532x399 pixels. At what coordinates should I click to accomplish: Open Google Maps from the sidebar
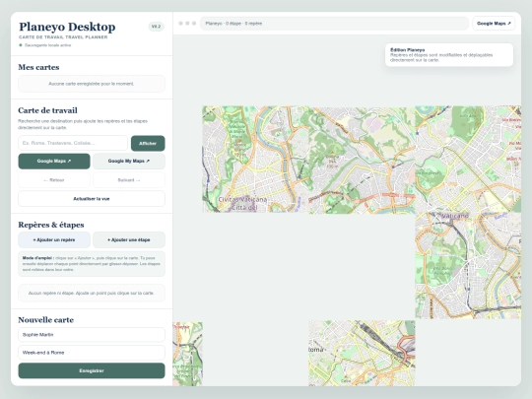[x=54, y=162]
